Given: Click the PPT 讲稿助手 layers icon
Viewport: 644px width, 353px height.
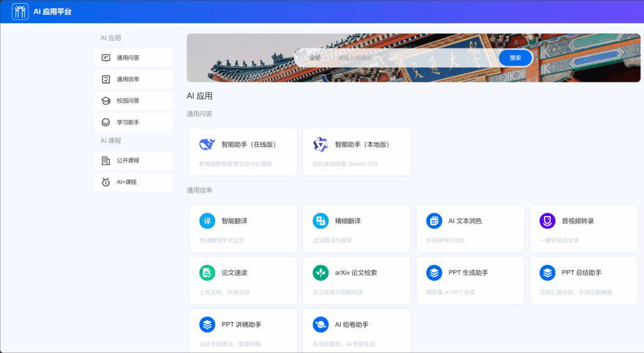Looking at the screenshot, I should [x=207, y=325].
